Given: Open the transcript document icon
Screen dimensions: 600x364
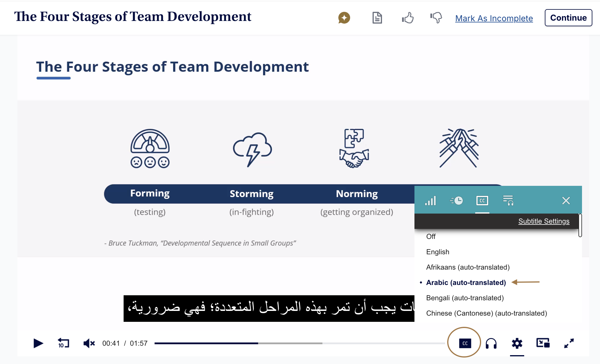Looking at the screenshot, I should (x=377, y=18).
